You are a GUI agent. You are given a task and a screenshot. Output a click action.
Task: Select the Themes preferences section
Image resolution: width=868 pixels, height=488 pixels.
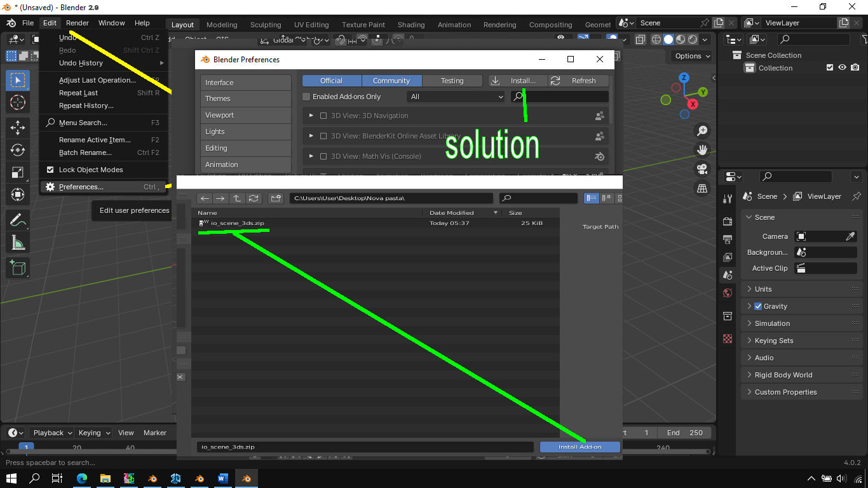[245, 98]
